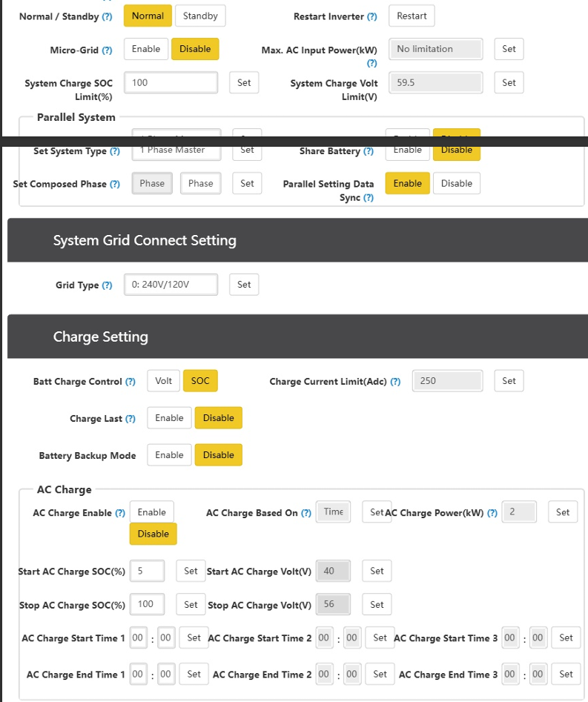Open Max. AC Input Power dropdown

[436, 49]
